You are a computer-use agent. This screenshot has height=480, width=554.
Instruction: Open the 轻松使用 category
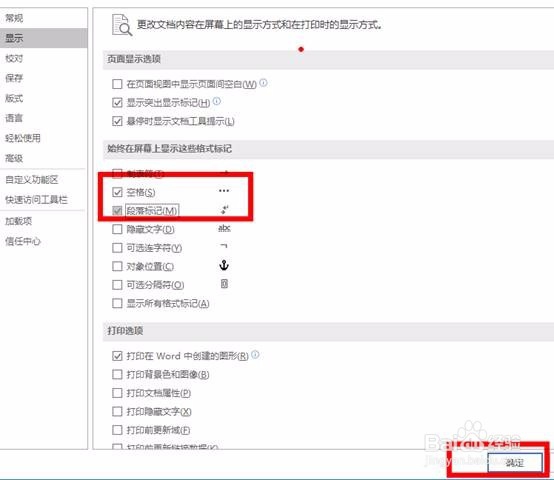(43, 138)
